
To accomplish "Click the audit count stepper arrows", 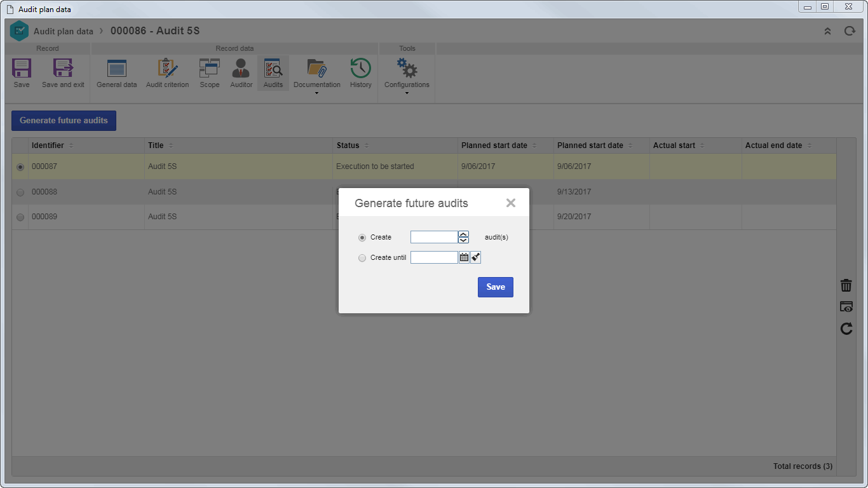I will (464, 237).
